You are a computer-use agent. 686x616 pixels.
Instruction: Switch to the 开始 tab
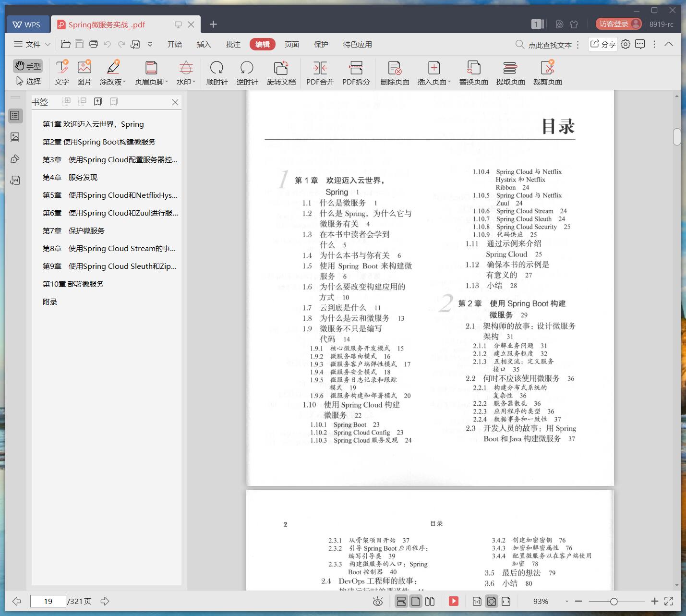coord(175,44)
